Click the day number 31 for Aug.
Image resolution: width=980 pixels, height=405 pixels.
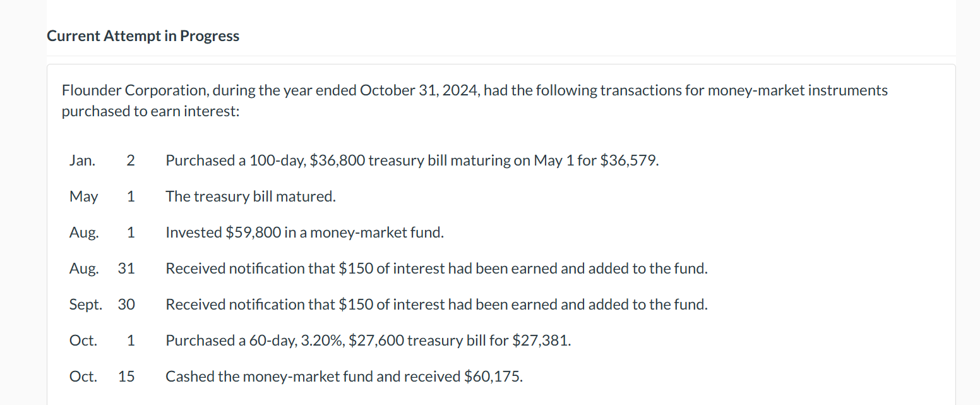coord(126,269)
